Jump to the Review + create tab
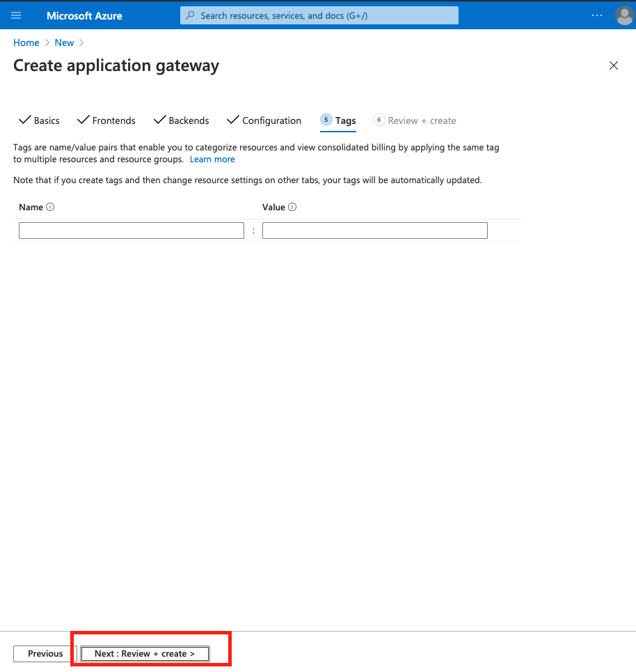636x672 pixels. point(422,120)
